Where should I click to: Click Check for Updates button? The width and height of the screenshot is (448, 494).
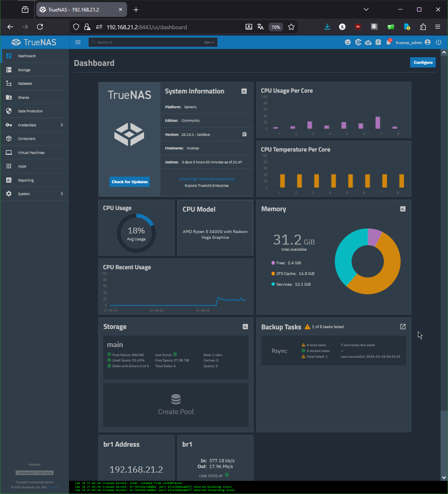(x=130, y=182)
